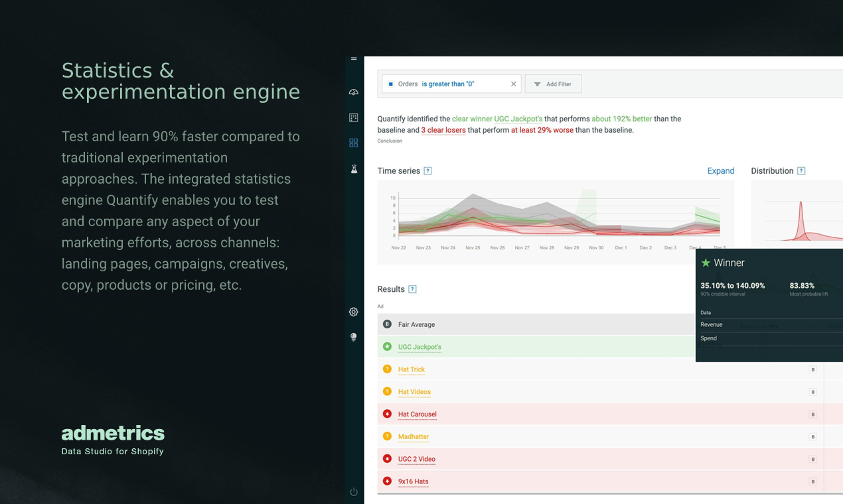Remove the Orders filter with X
The width and height of the screenshot is (843, 504).
pyautogui.click(x=513, y=84)
